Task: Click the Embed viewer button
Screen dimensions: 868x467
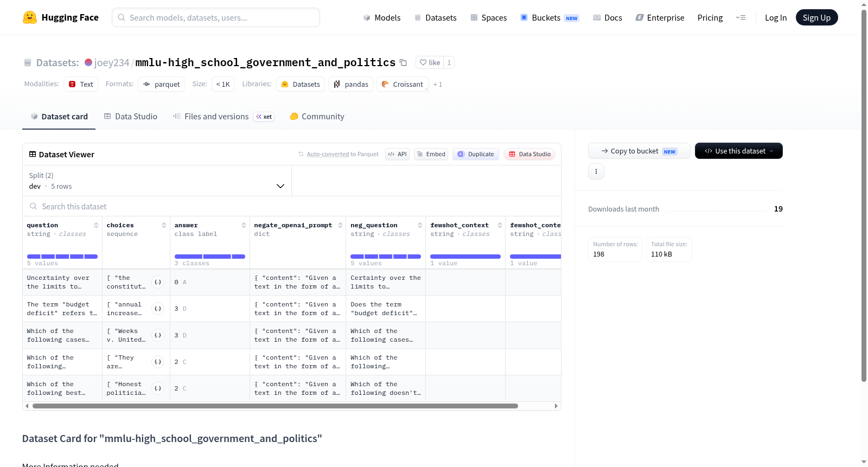Action: (431, 154)
